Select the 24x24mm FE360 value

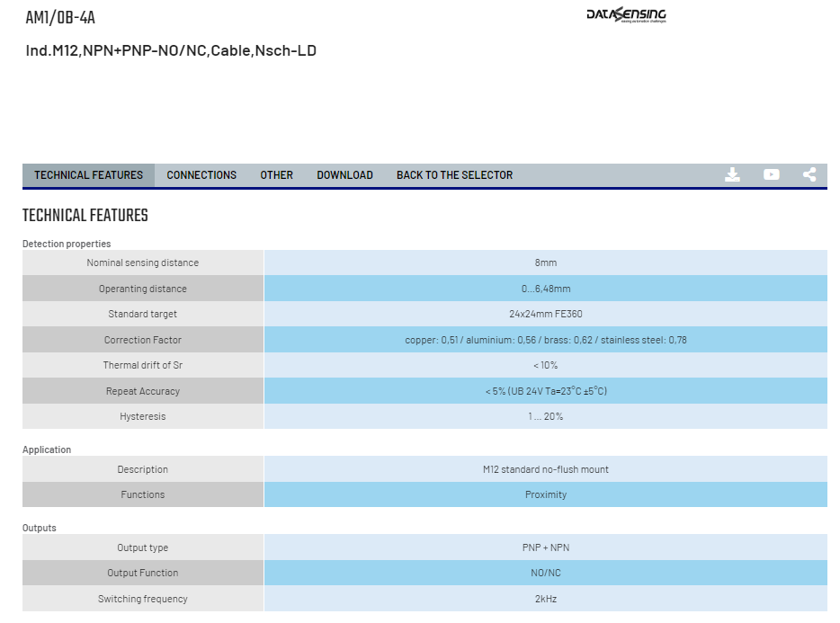coord(546,314)
